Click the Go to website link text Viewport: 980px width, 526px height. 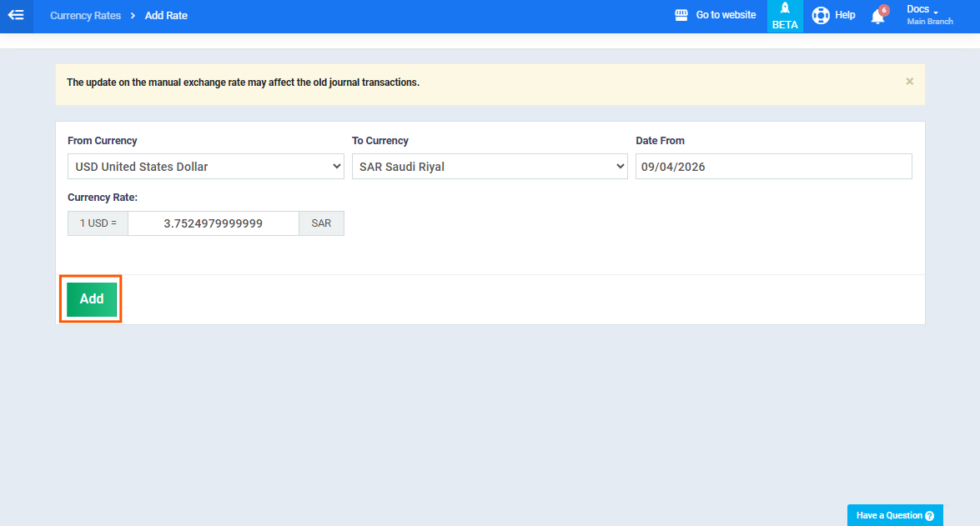726,15
